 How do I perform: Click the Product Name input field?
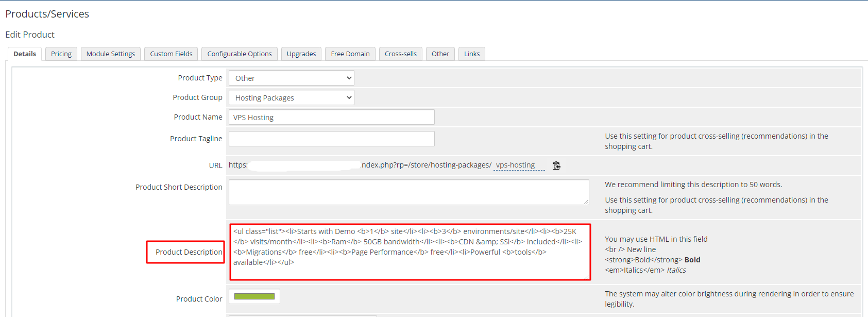[331, 118]
